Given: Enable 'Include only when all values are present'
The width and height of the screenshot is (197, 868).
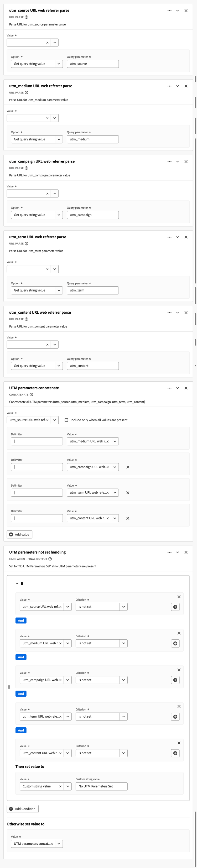Looking at the screenshot, I should 66,420.
